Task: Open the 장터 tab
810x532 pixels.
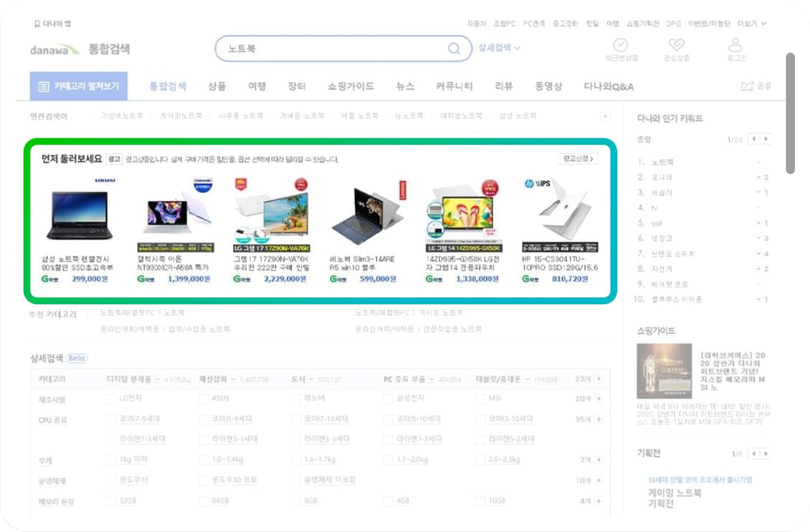Action: (297, 86)
